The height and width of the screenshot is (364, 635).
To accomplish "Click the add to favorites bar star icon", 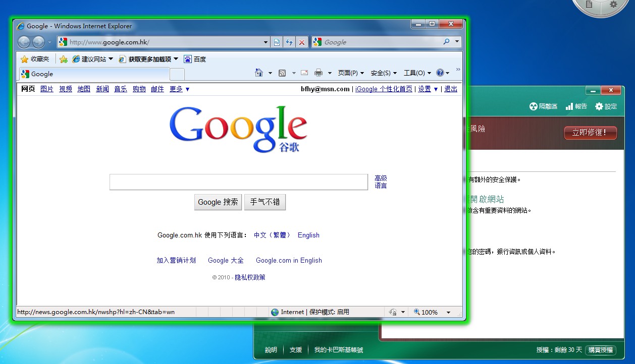I will 64,59.
